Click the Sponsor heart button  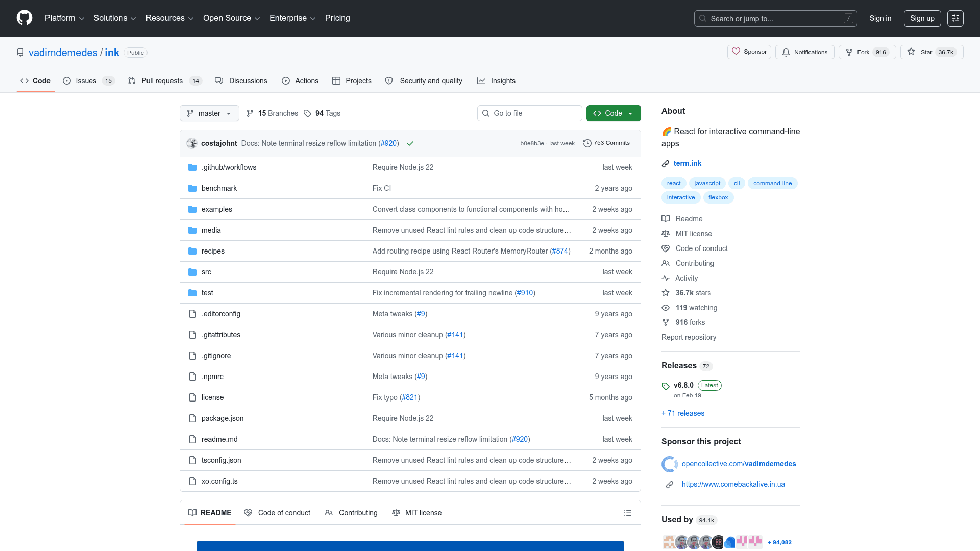[749, 52]
